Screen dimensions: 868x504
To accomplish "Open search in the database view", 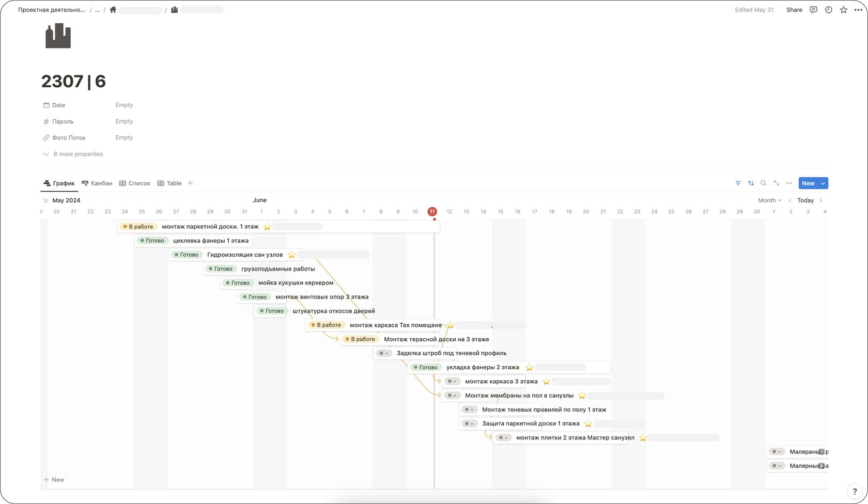I will [763, 183].
